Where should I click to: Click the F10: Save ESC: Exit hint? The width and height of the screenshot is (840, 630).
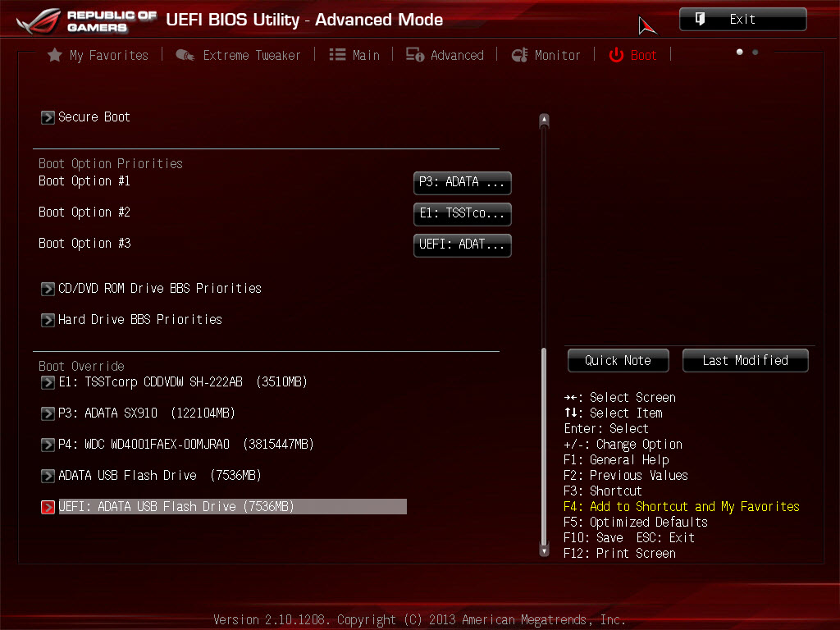click(629, 538)
